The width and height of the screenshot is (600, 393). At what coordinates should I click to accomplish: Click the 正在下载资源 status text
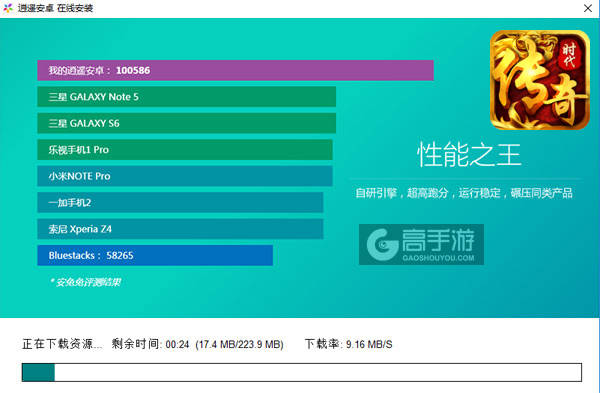[62, 344]
